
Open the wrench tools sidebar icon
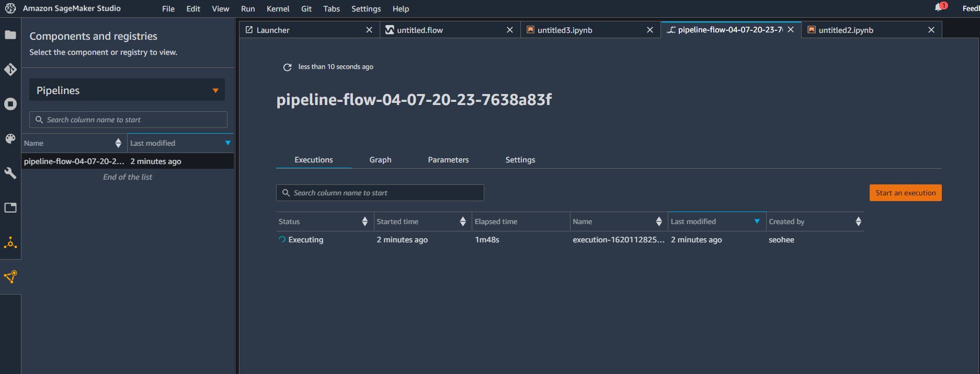click(10, 173)
